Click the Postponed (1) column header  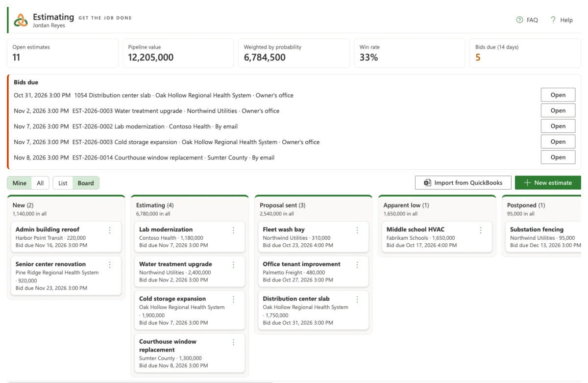click(x=526, y=205)
